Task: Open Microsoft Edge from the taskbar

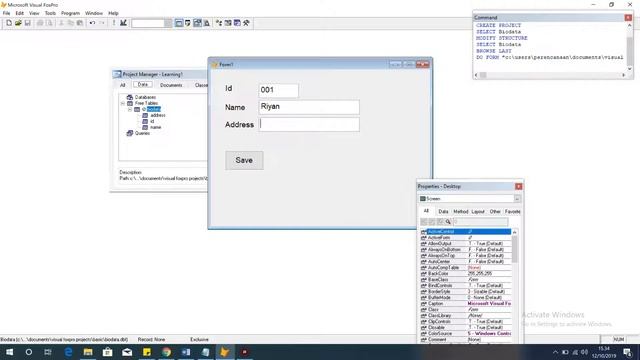Action: pyautogui.click(x=68, y=352)
